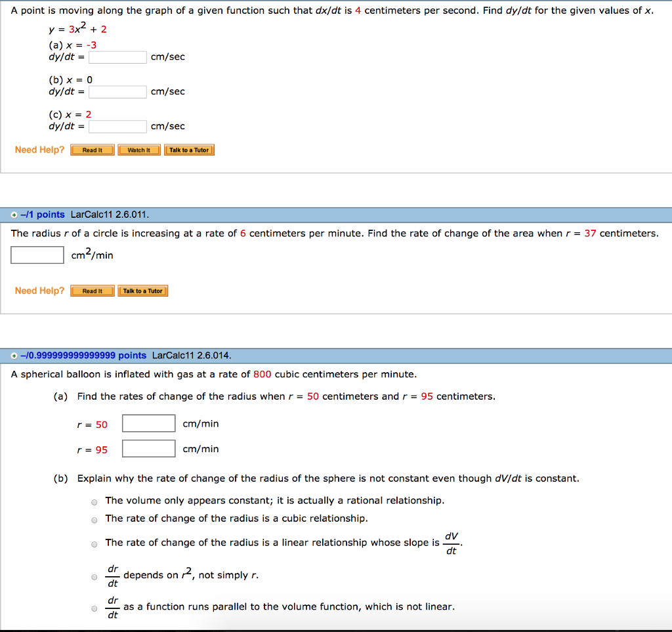The height and width of the screenshot is (632, 672).
Task: Click the cm²/min answer box for the circle problem
Action: tap(37, 255)
